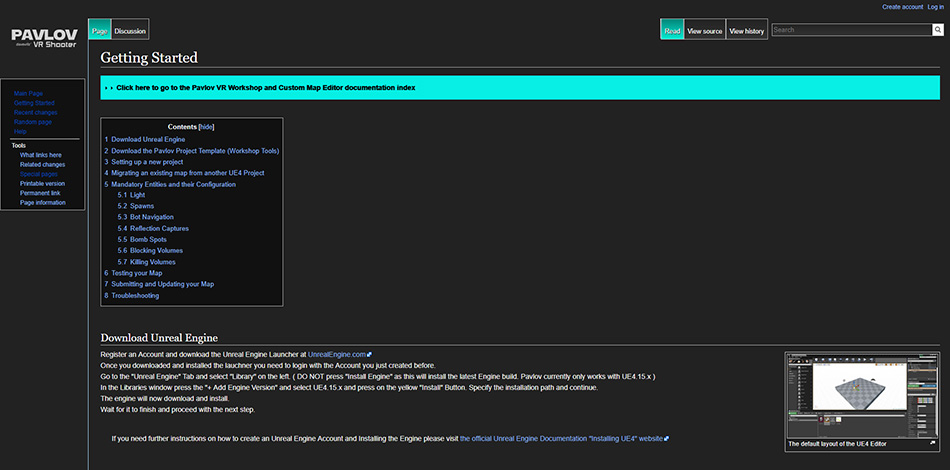
Task: Hide the table of contents
Action: (x=206, y=127)
